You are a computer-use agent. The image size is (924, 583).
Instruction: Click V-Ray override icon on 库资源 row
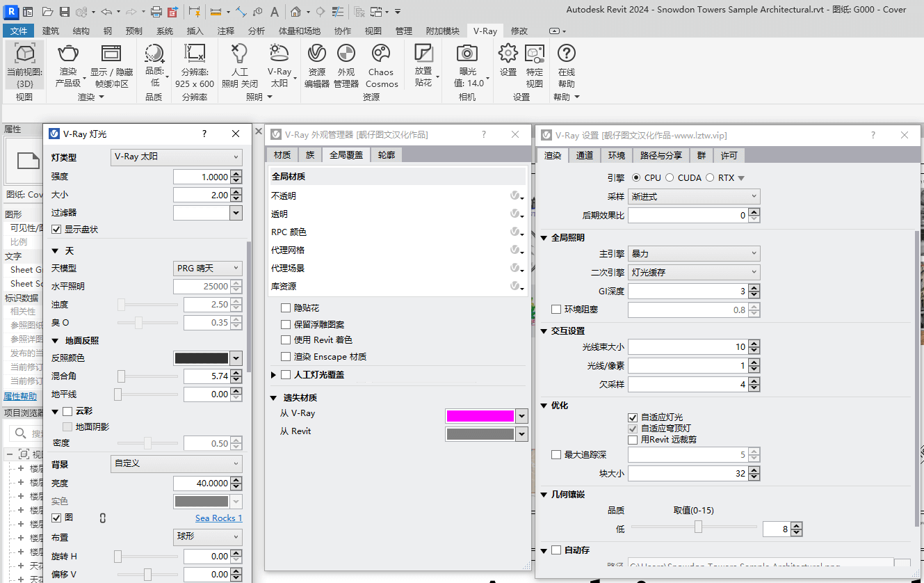coord(515,286)
